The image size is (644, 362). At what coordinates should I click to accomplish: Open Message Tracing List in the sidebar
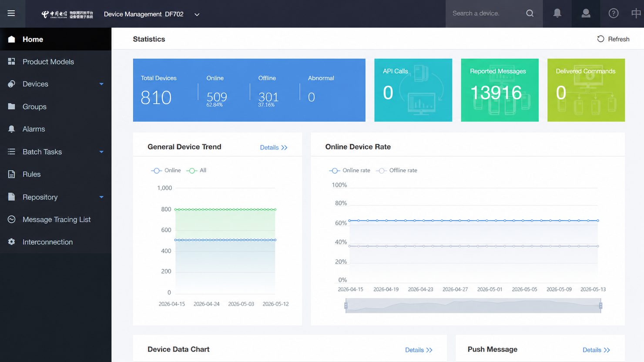tap(56, 219)
